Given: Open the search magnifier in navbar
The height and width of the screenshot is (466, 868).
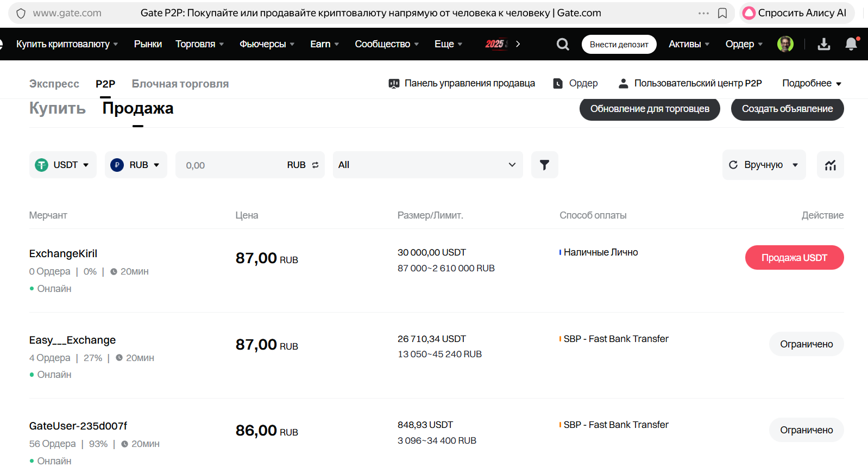Looking at the screenshot, I should coord(563,44).
